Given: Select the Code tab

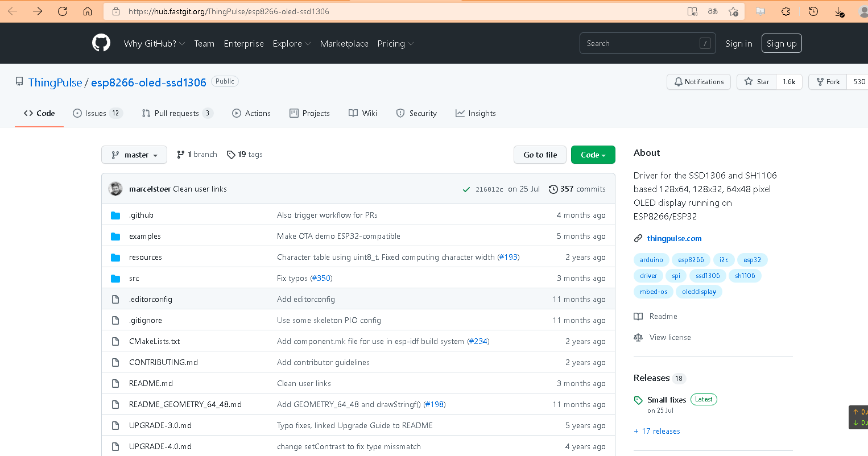Looking at the screenshot, I should (x=39, y=113).
